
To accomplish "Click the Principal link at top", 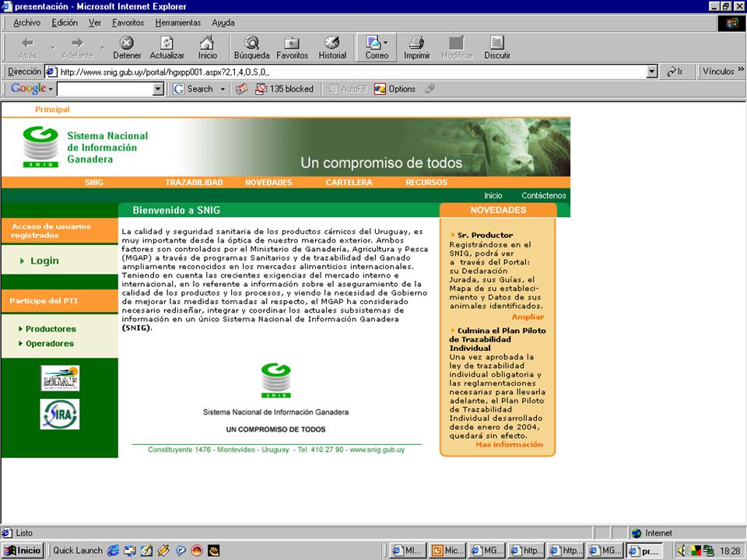I will (52, 110).
